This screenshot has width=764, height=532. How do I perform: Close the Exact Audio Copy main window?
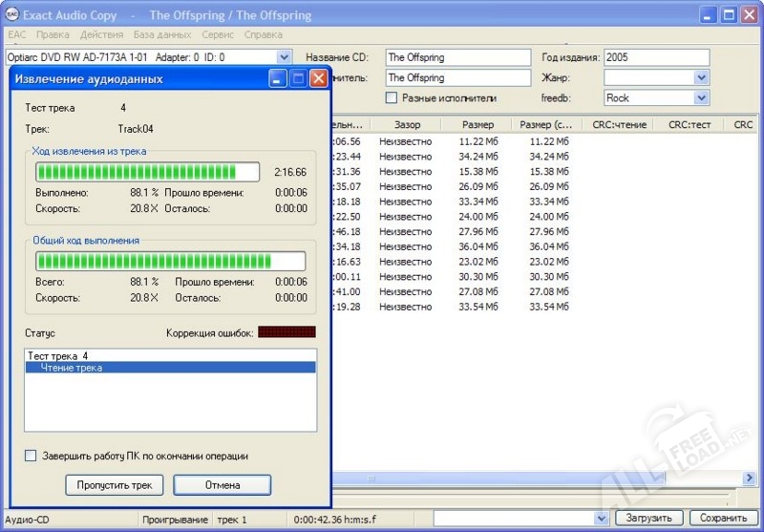(749, 15)
